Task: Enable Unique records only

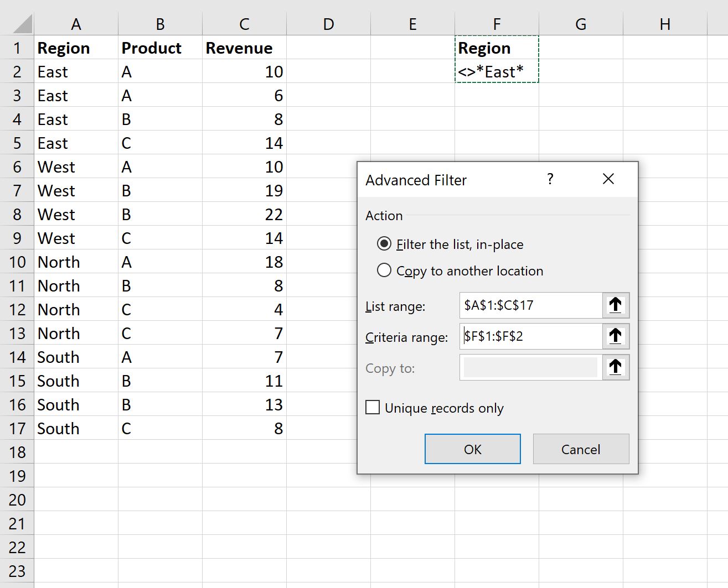Action: tap(372, 407)
